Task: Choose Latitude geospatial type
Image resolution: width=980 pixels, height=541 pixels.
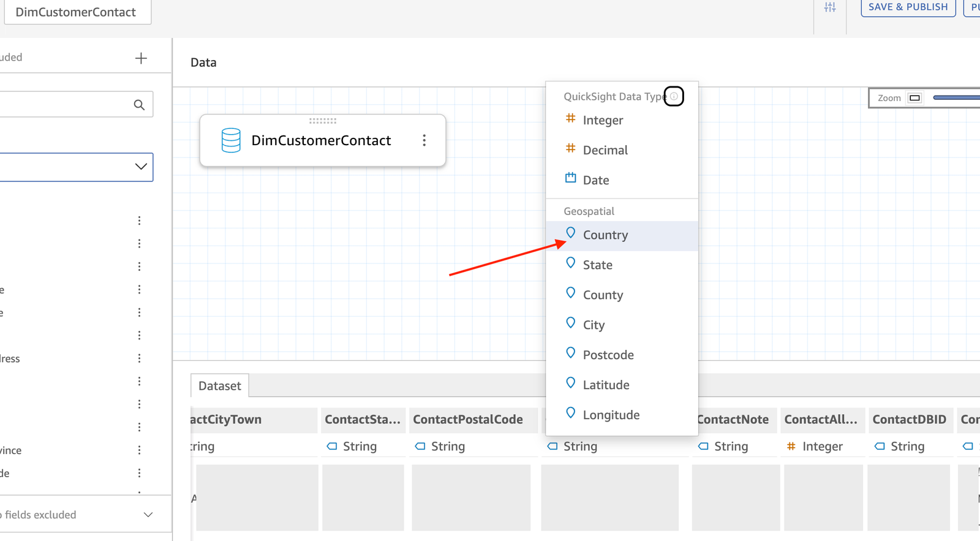Action: (x=622, y=385)
